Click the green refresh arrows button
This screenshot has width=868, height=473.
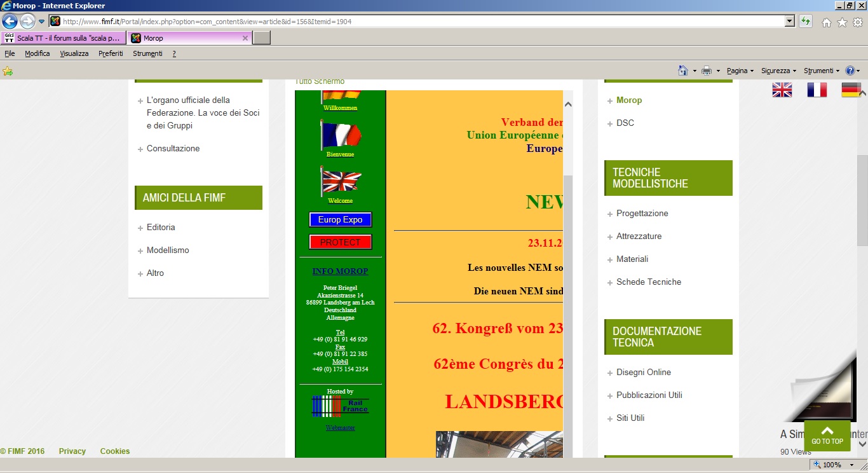[x=806, y=22]
